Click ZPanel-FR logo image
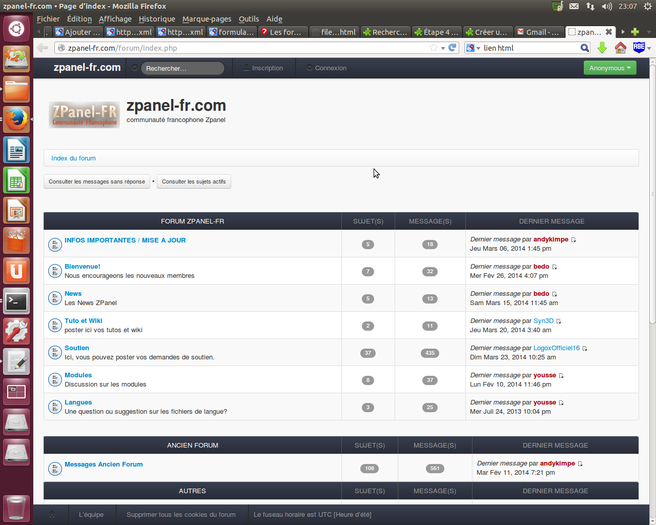 84,114
